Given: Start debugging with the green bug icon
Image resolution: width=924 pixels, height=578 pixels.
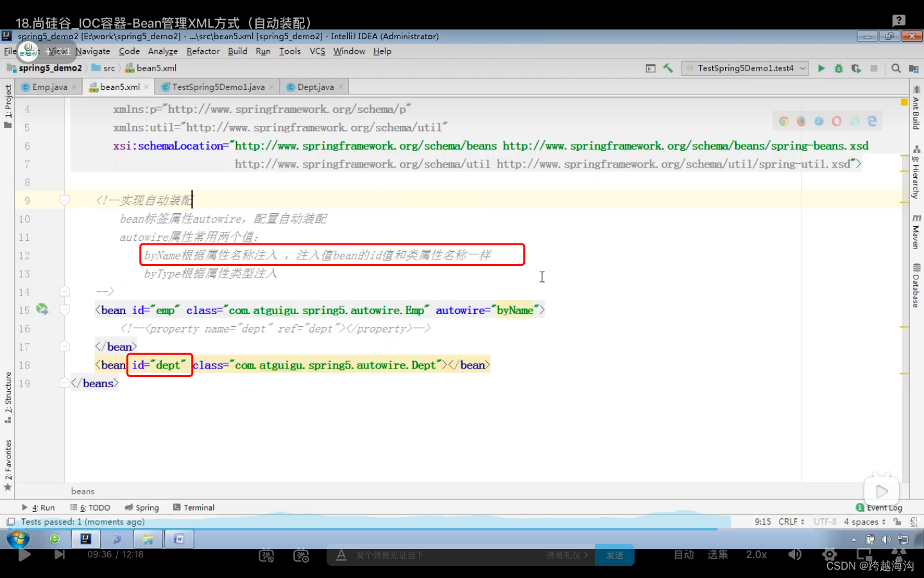Looking at the screenshot, I should (x=839, y=68).
